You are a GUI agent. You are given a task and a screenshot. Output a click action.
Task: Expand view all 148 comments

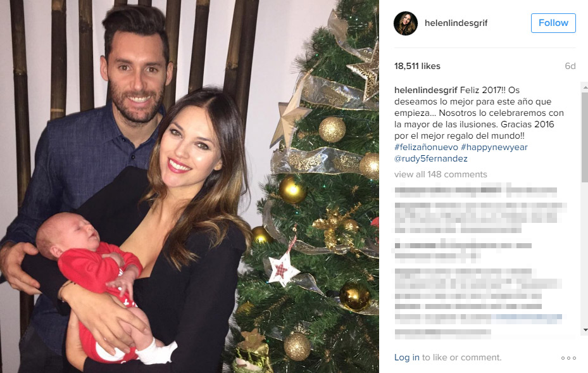coord(441,174)
